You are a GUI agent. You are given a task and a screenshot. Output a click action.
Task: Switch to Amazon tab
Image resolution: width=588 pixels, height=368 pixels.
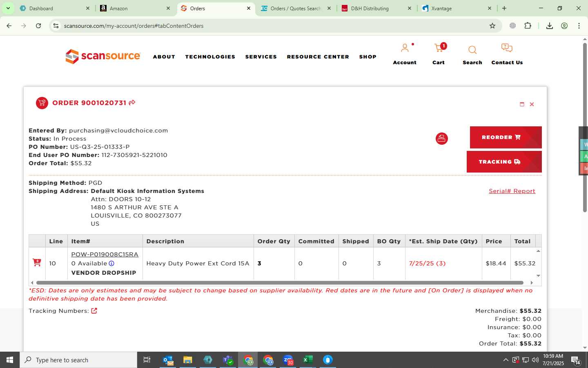pos(135,8)
